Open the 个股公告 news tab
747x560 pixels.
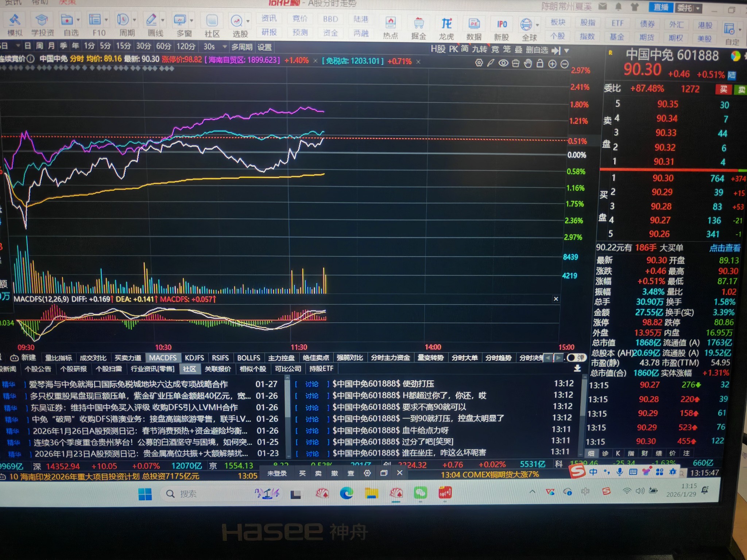click(38, 369)
